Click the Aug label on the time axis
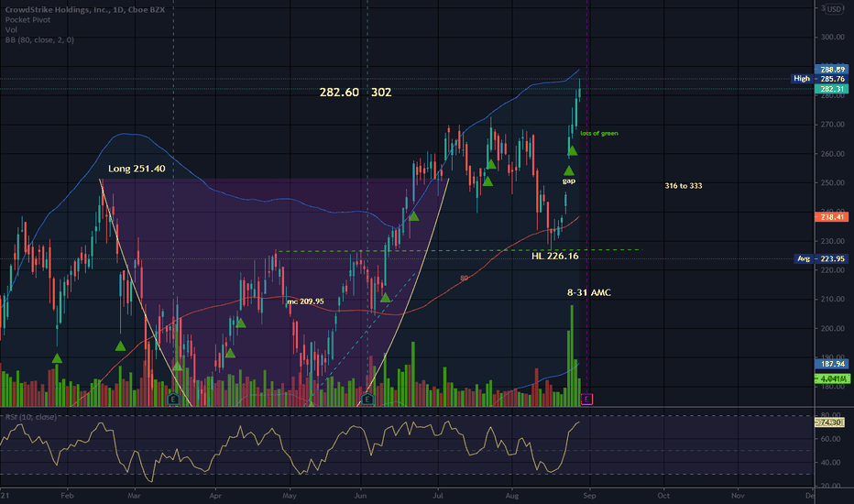Viewport: 854px width, 504px height. 512,495
